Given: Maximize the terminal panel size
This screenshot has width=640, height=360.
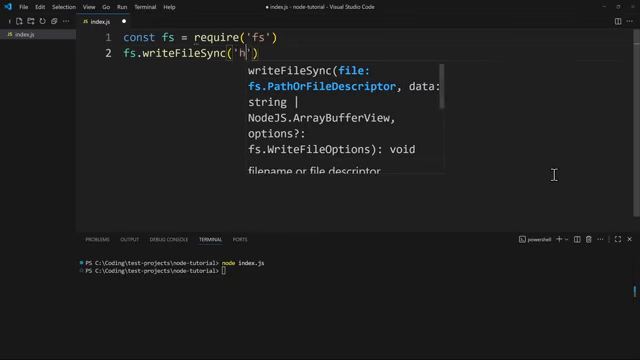Looking at the screenshot, I should coord(618,240).
